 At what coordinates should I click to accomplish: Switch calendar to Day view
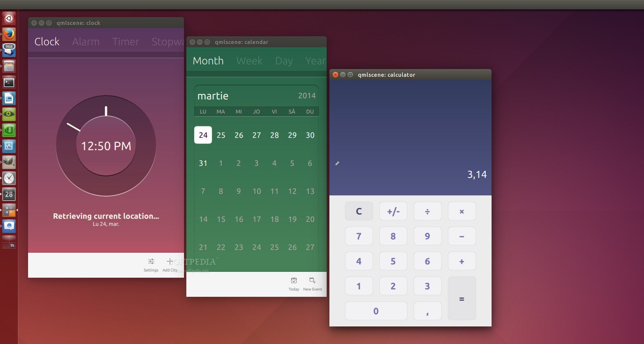click(x=284, y=61)
